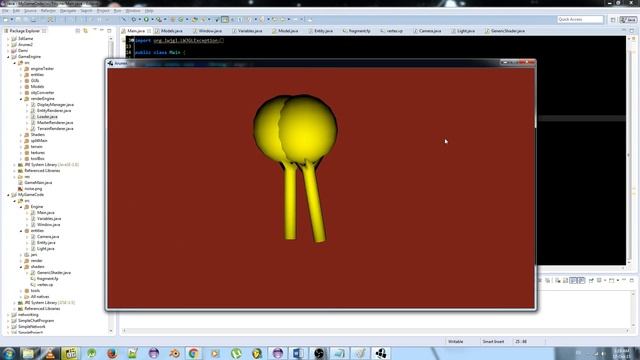The width and height of the screenshot is (640, 360).
Task: Select the objConverter package
Action: (x=42, y=93)
